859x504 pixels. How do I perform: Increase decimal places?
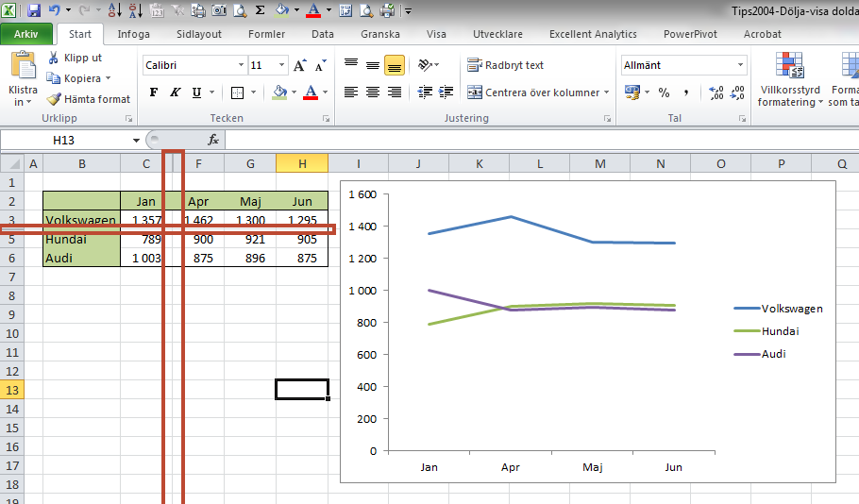716,92
